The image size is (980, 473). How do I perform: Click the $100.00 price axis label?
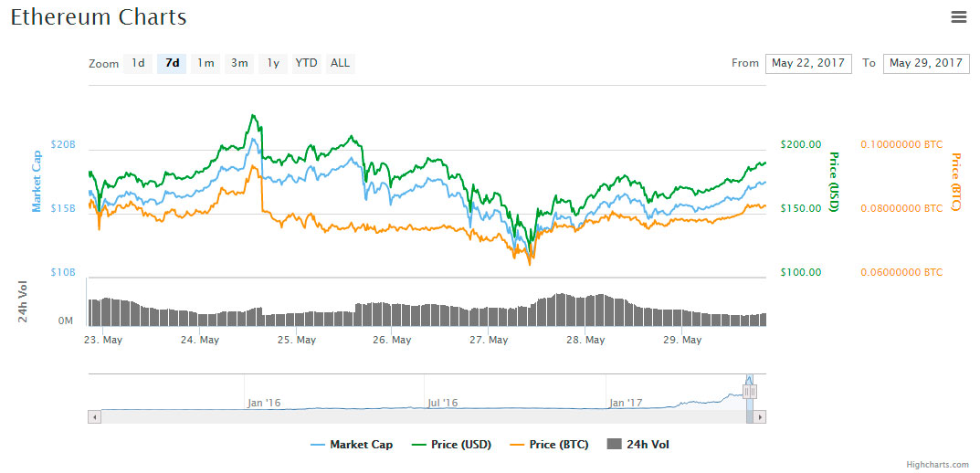coord(801,272)
